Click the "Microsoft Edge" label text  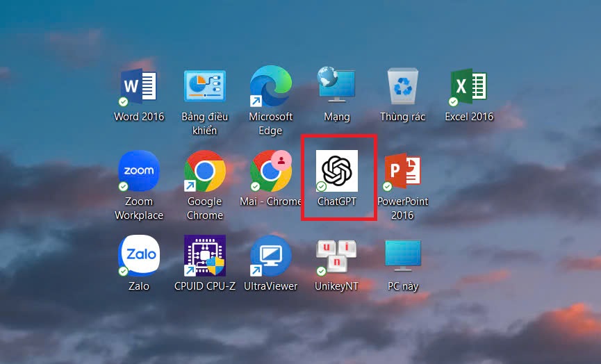point(270,124)
